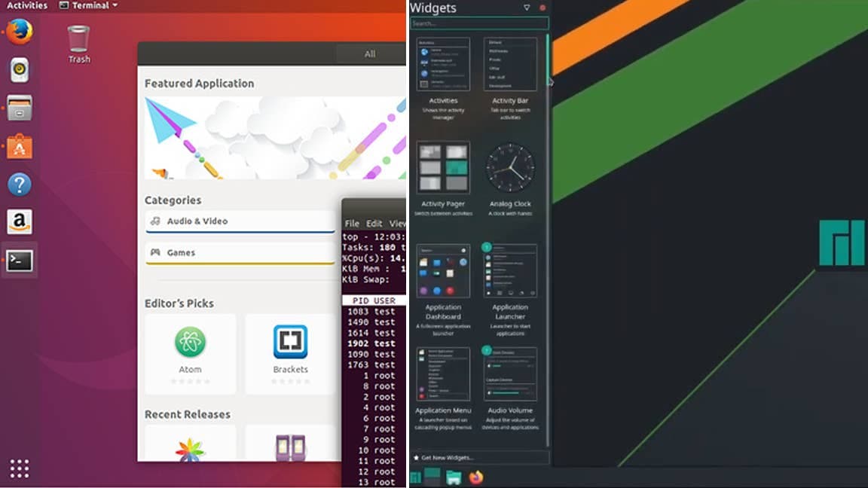The width and height of the screenshot is (868, 488).
Task: Open the filter dropdown in the Widgets panel
Action: point(525,8)
